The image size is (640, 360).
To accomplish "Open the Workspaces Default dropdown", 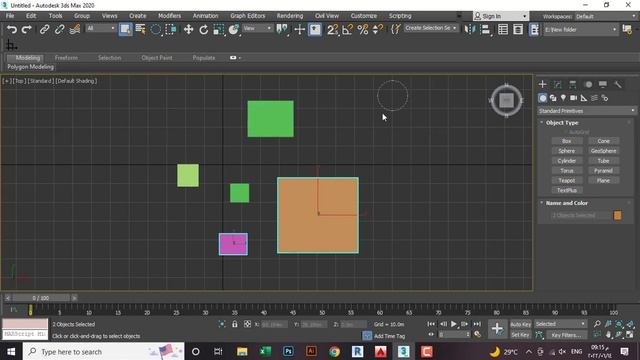I will (605, 16).
